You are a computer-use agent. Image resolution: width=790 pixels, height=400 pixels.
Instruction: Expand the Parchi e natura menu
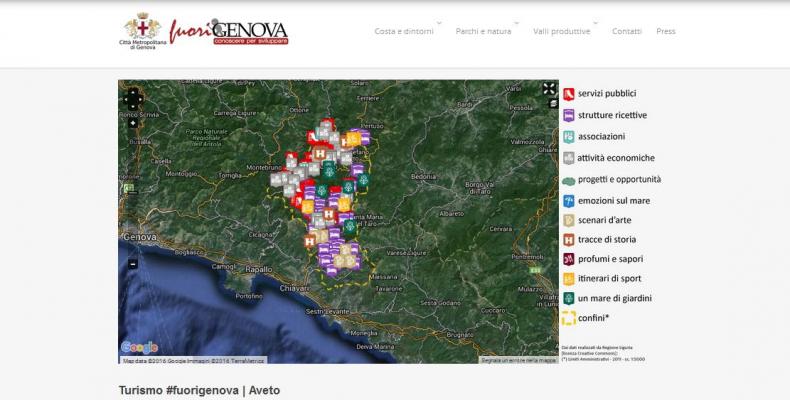(483, 31)
